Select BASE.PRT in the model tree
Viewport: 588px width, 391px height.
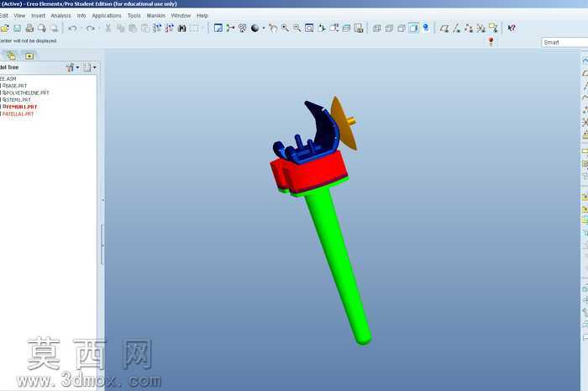pos(15,86)
